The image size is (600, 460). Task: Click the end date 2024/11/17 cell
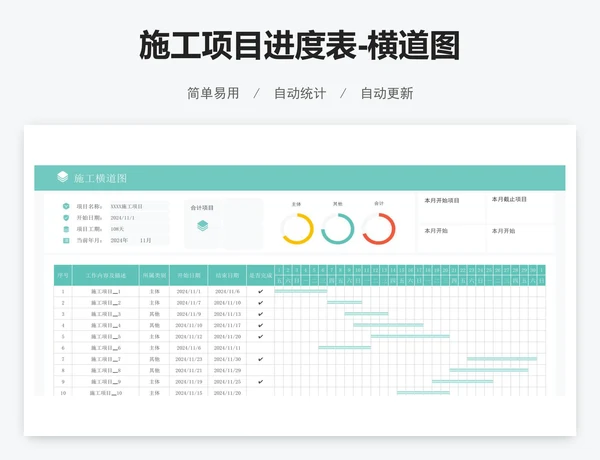227,325
